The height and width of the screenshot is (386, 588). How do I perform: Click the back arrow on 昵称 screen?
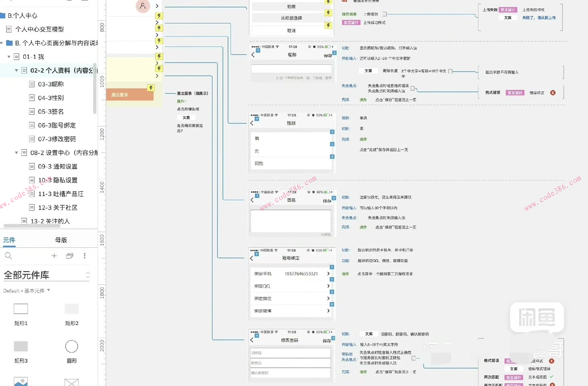coord(253,55)
